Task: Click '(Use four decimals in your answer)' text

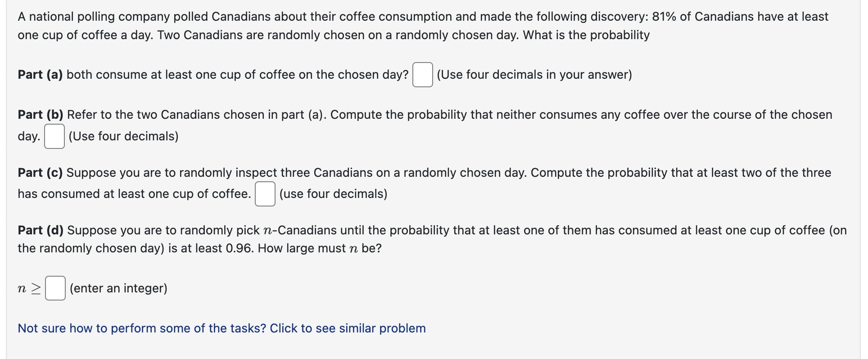Action: (534, 75)
